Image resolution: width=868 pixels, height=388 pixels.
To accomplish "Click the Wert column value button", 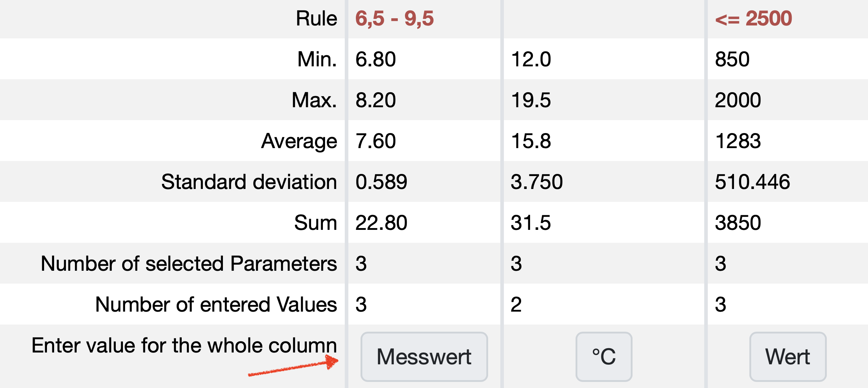I will [788, 356].
